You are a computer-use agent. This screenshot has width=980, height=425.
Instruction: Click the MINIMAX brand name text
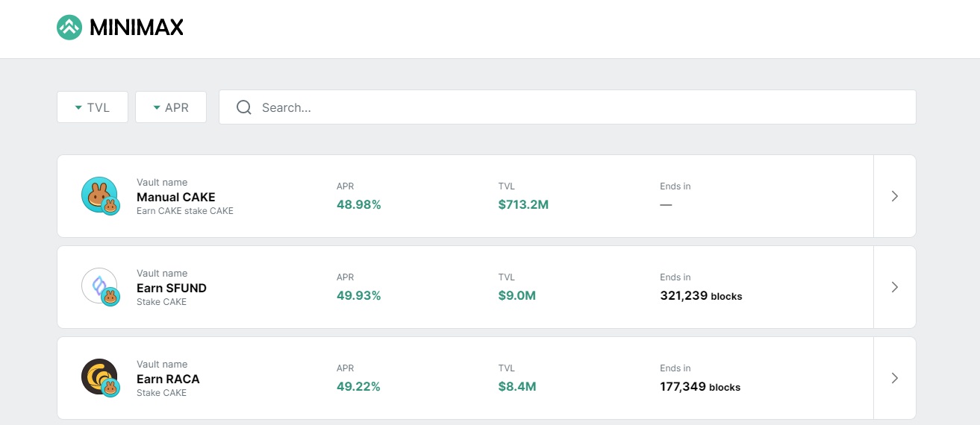coord(136,28)
